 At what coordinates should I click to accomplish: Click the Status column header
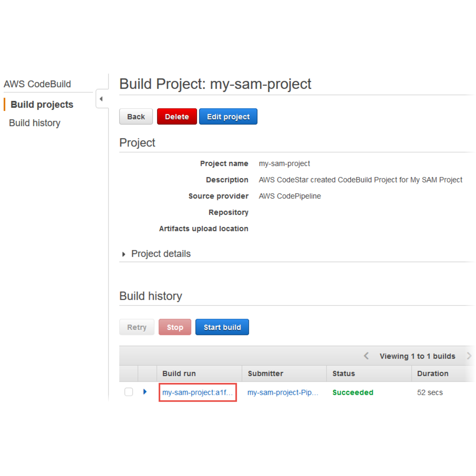click(344, 373)
